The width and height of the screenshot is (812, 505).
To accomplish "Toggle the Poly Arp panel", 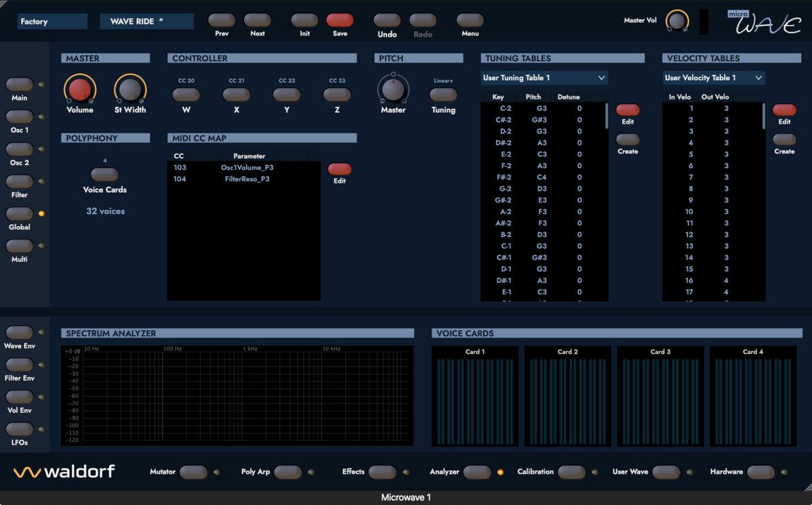I will tap(288, 472).
